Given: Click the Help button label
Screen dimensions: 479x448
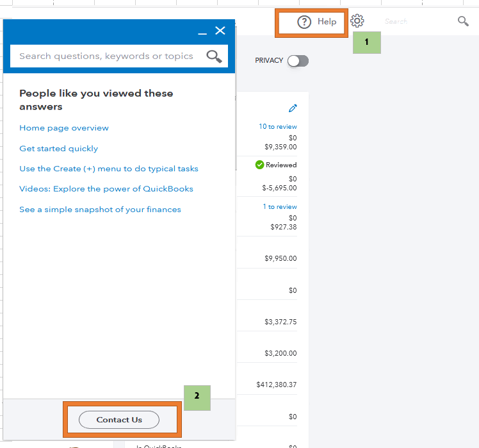Looking at the screenshot, I should 327,22.
